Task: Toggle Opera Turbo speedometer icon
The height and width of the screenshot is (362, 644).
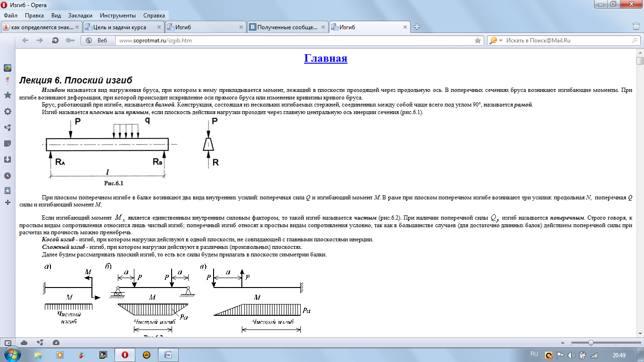Action: 56,343
